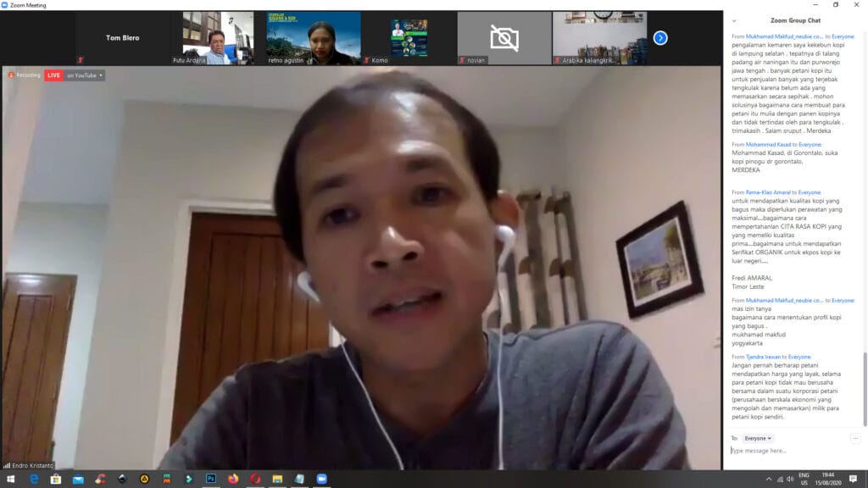
Task: Open Microsoft Edge from the taskbar
Action: pos(34,480)
